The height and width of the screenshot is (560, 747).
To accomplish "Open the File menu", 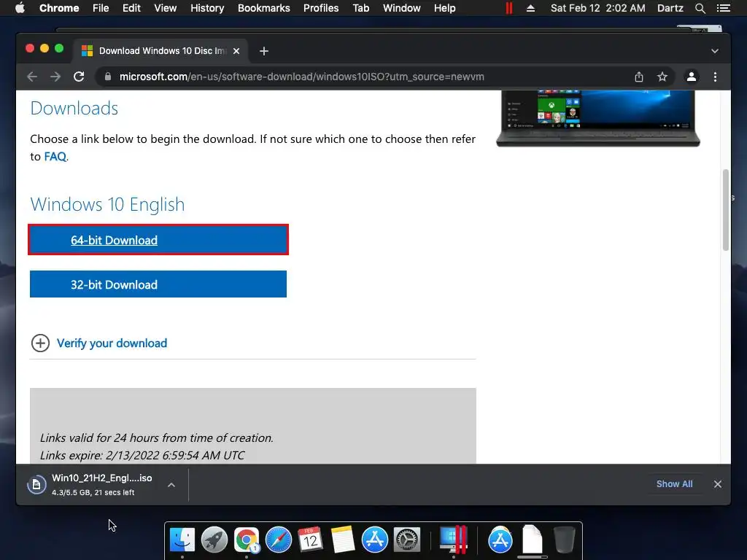I will [x=101, y=8].
